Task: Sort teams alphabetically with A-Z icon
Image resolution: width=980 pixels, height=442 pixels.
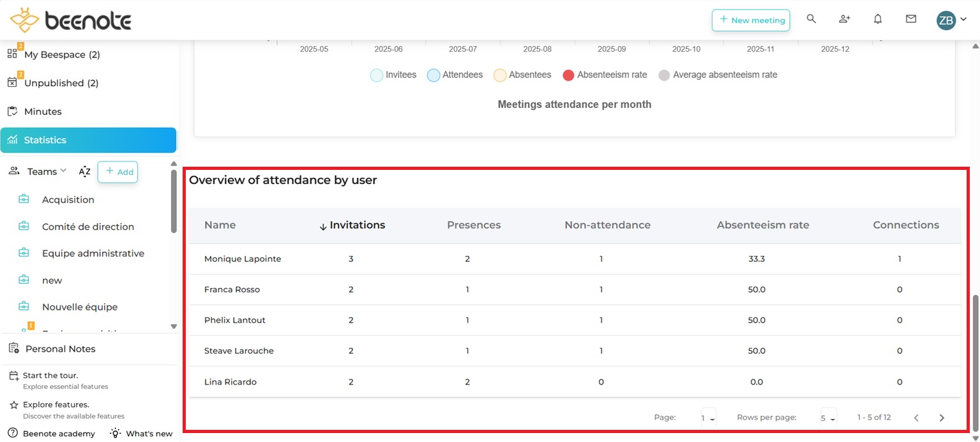Action: click(x=84, y=171)
